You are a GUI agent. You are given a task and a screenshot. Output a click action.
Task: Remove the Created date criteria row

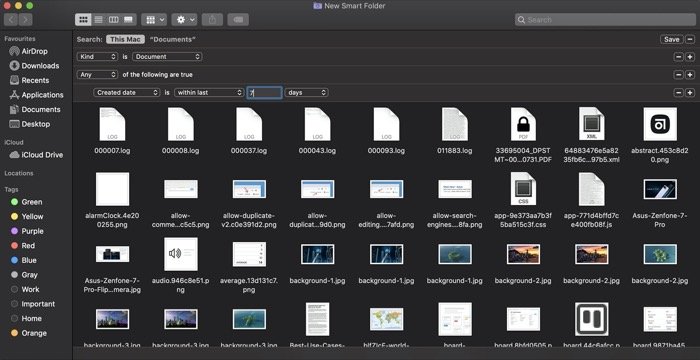click(x=679, y=92)
